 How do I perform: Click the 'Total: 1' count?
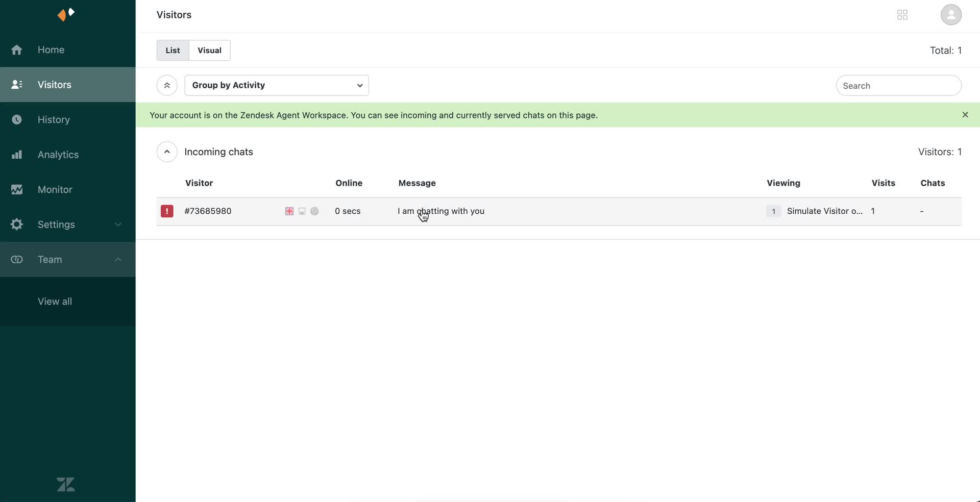[945, 51]
